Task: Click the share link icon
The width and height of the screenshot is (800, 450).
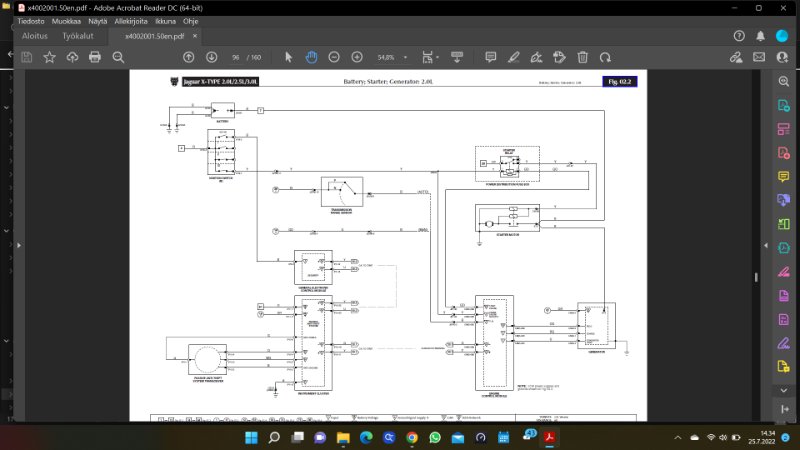Action: 736,57
